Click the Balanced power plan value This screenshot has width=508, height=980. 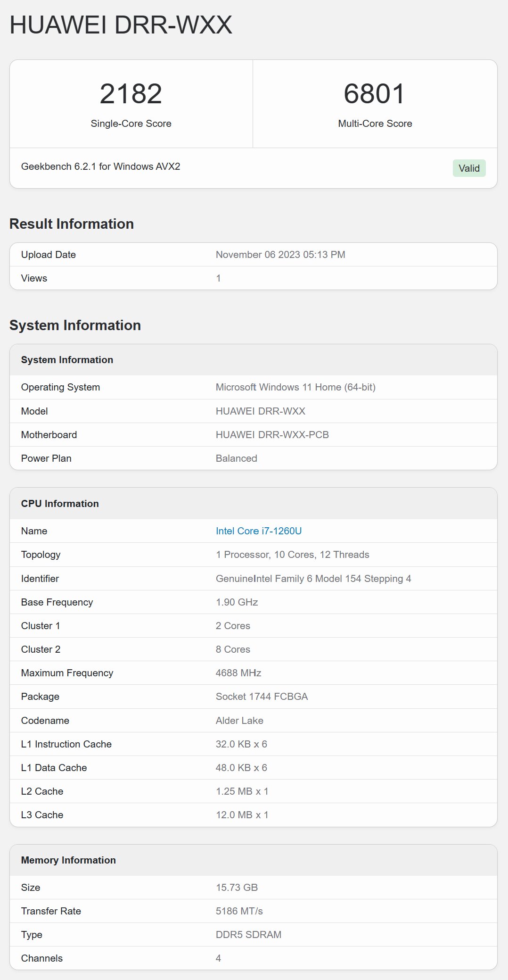click(237, 458)
